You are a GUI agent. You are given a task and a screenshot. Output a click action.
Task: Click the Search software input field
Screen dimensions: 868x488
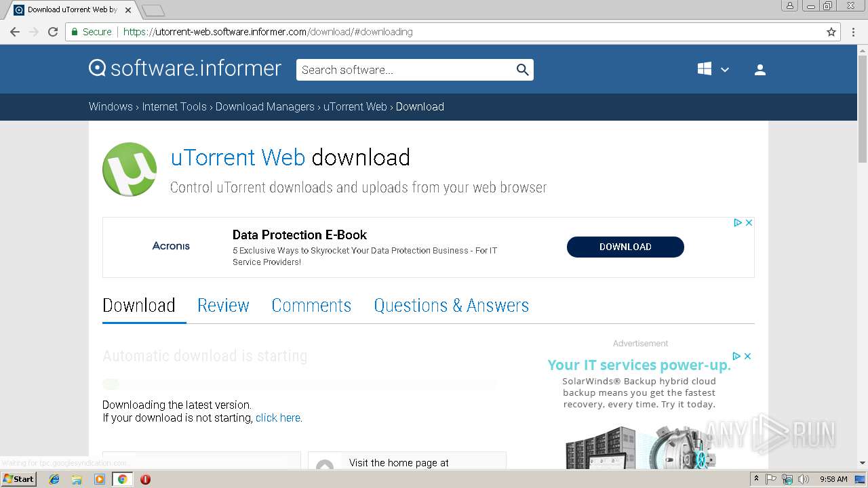point(406,70)
